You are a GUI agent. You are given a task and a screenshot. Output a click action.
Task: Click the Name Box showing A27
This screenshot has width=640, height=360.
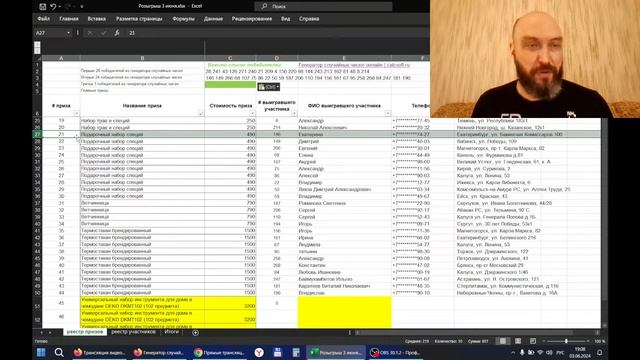pyautogui.click(x=50, y=33)
